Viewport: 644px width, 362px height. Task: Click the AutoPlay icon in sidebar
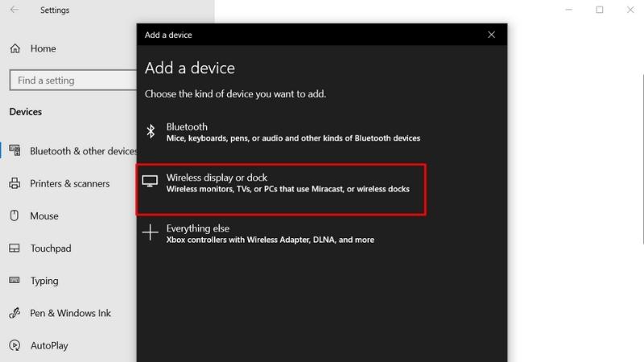coord(14,345)
